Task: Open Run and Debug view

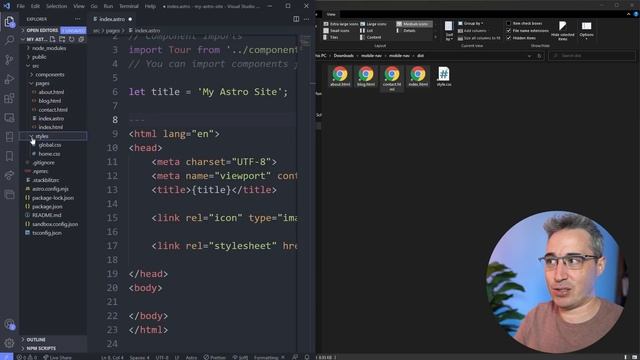Action: tap(9, 79)
